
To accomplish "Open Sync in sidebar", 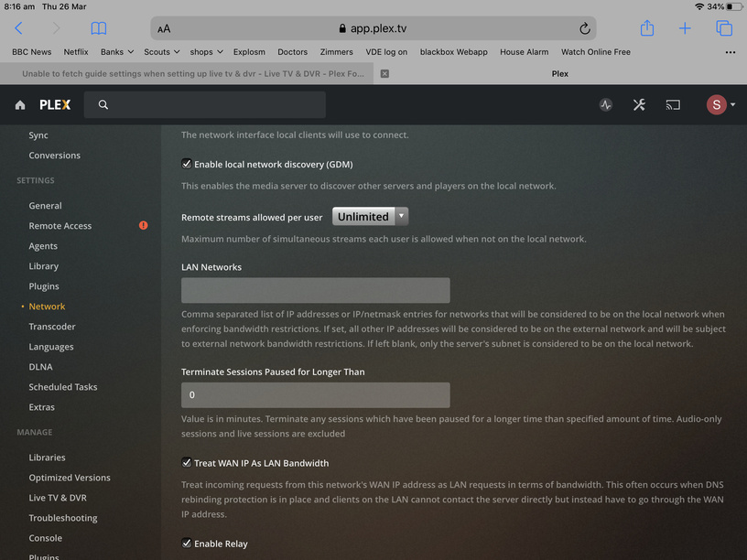I will click(x=38, y=135).
